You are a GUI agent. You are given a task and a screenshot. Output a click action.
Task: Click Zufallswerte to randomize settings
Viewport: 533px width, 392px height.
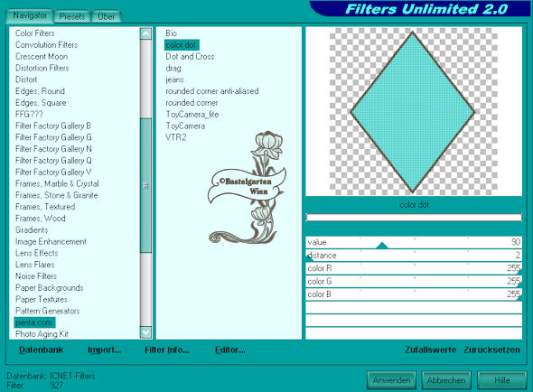click(431, 350)
